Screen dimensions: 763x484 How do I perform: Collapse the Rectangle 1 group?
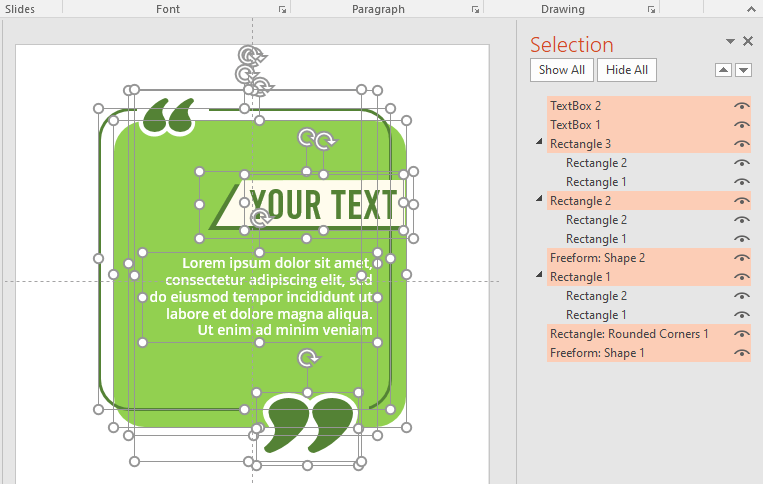[x=540, y=276]
